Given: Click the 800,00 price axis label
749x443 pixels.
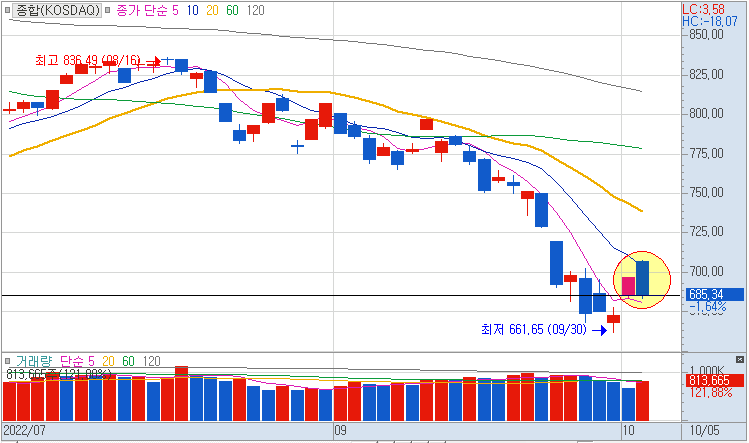Looking at the screenshot, I should point(706,114).
